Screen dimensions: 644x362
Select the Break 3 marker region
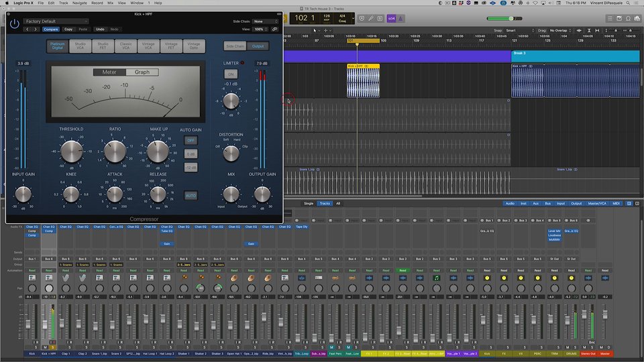click(576, 56)
